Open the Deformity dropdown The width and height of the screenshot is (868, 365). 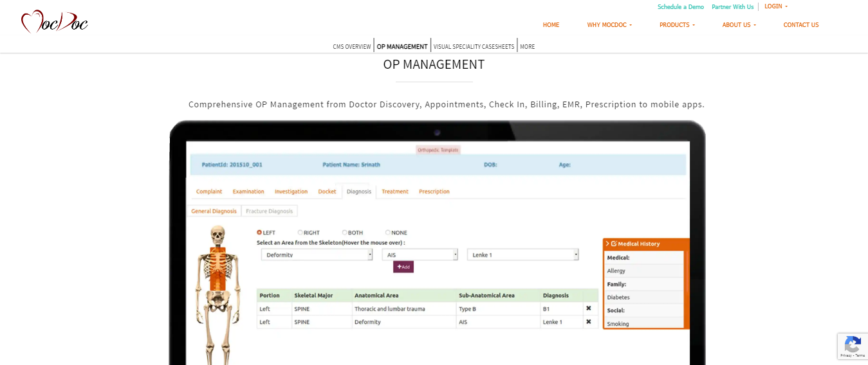click(317, 255)
